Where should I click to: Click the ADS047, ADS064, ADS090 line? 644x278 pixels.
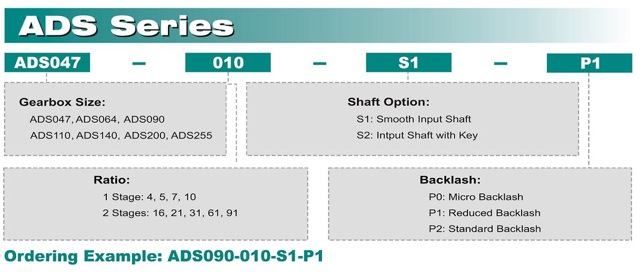point(97,119)
